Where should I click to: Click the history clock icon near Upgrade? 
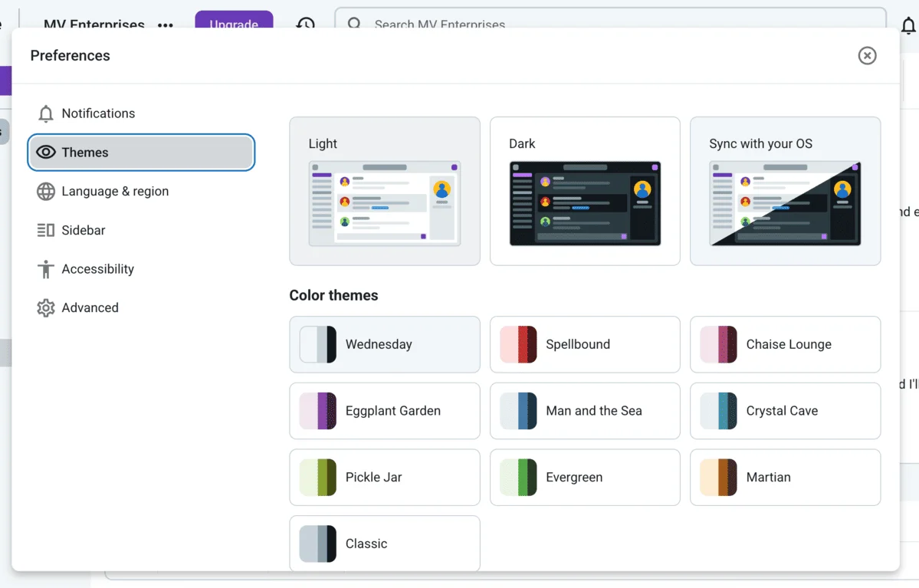(305, 25)
